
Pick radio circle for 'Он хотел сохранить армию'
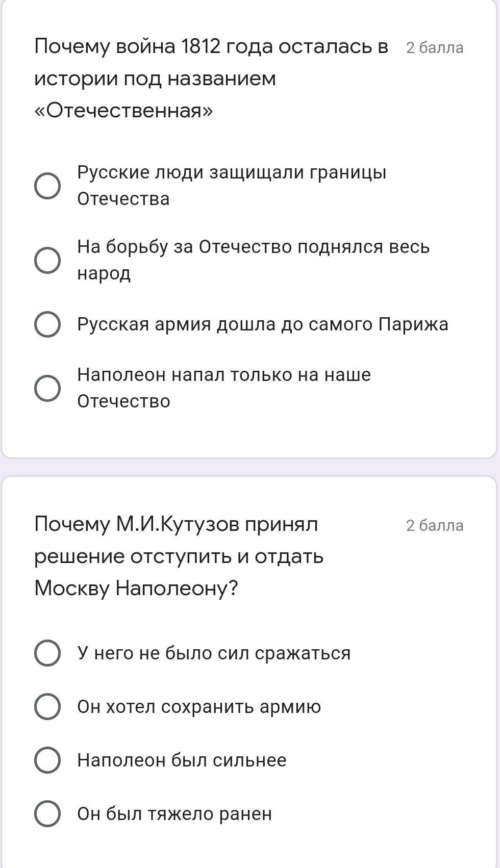point(47,707)
